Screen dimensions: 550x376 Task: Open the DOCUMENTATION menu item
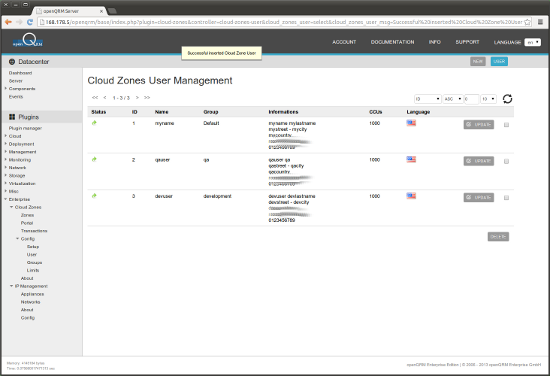393,42
